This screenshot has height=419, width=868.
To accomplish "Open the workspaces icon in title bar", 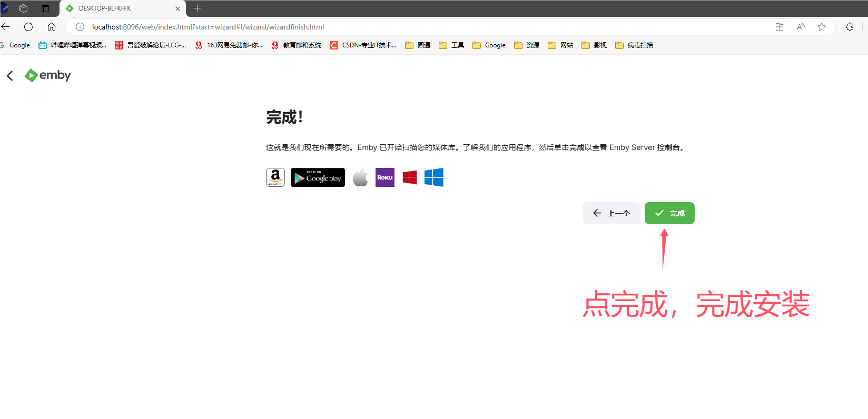I will pyautogui.click(x=23, y=8).
